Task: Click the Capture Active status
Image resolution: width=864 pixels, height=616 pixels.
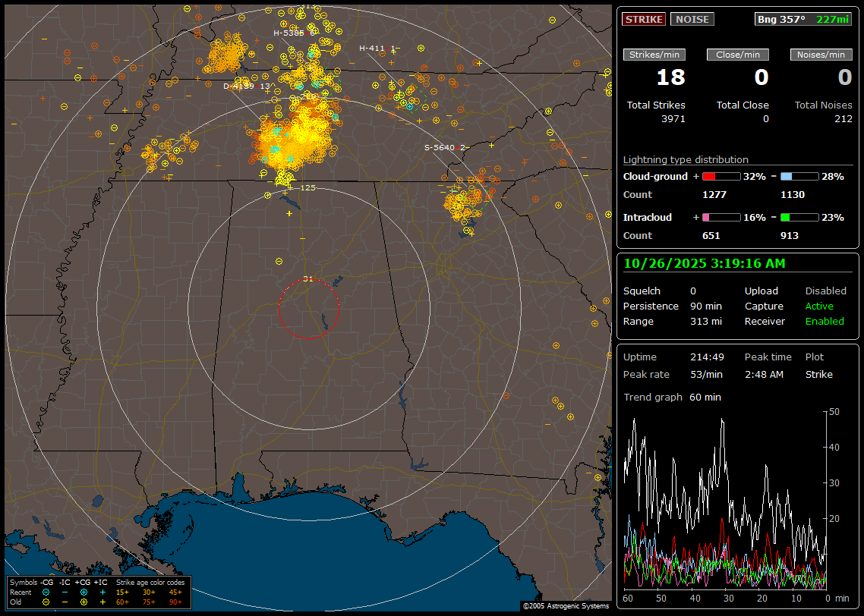Action: click(819, 306)
